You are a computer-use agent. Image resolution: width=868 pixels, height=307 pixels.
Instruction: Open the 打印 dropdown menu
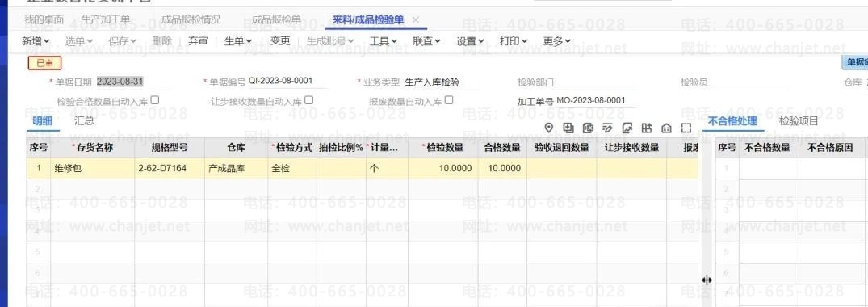[x=514, y=41]
